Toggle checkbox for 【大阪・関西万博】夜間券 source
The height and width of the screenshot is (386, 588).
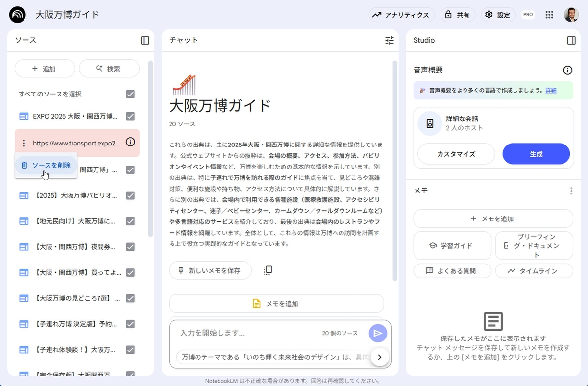pyautogui.click(x=130, y=247)
